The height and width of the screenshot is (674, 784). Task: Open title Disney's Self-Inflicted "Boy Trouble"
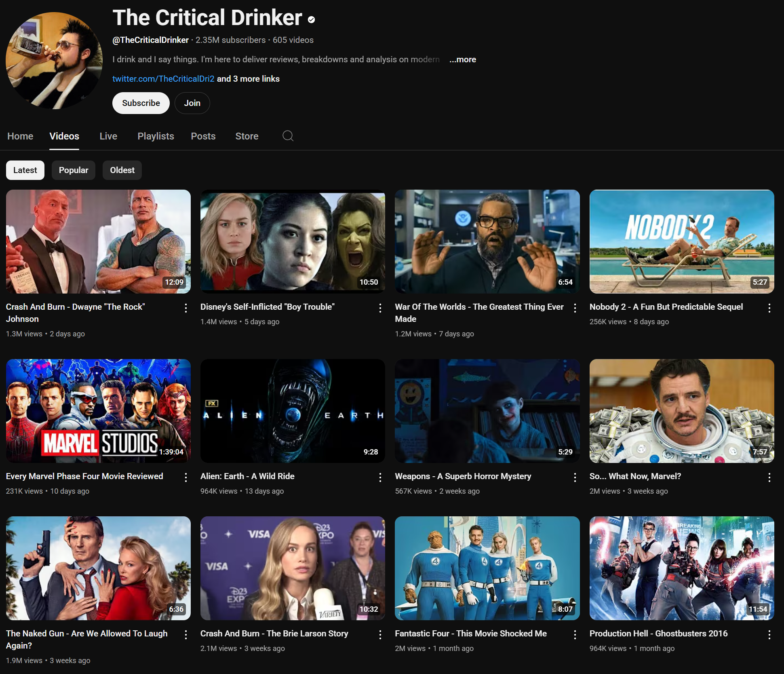[x=268, y=307]
